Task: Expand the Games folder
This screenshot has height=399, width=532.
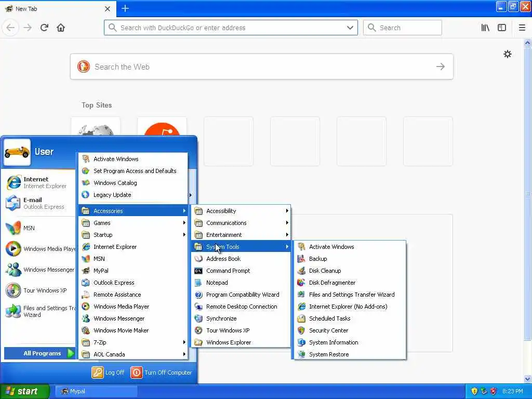Action: coord(134,222)
